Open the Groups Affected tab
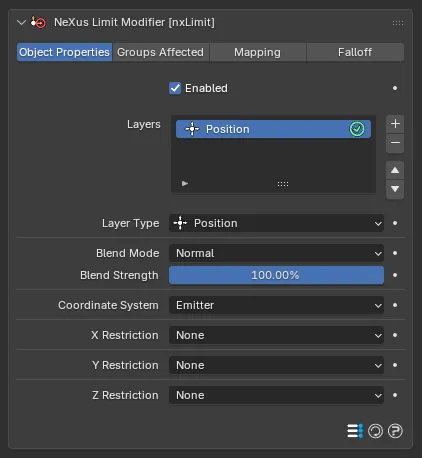This screenshot has width=422, height=458. 160,52
